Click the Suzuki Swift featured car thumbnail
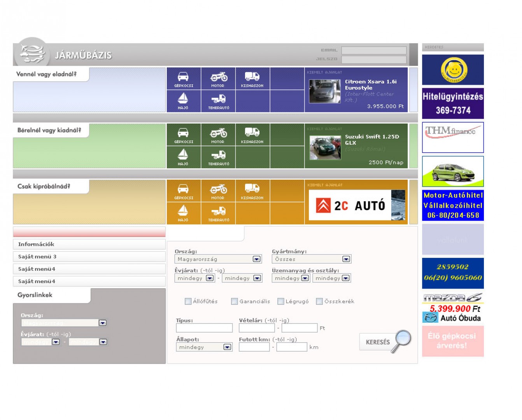Viewport: 522px width, 420px height. [x=325, y=148]
